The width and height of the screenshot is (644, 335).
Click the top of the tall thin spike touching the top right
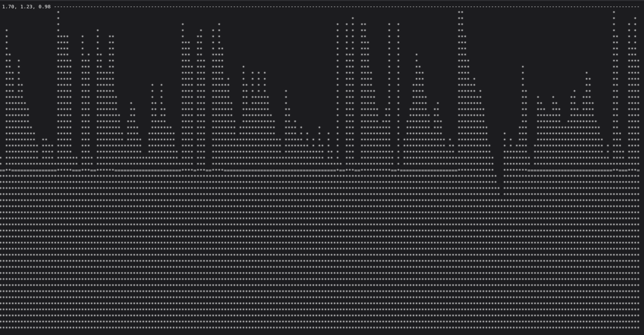click(x=614, y=13)
